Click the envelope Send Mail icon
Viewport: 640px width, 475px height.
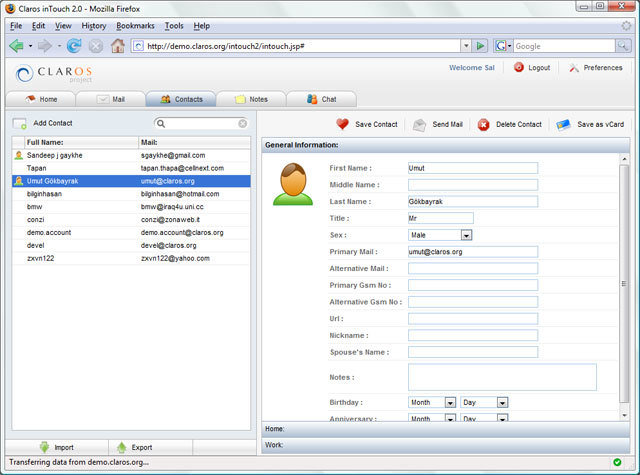pos(419,124)
